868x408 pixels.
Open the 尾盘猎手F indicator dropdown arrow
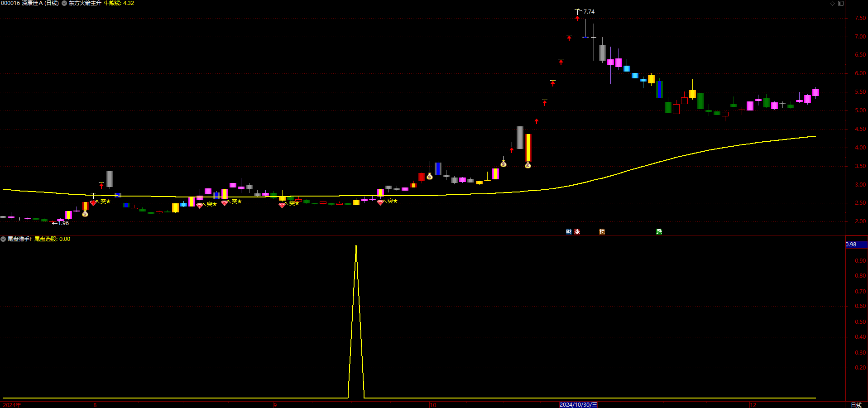coord(3,239)
